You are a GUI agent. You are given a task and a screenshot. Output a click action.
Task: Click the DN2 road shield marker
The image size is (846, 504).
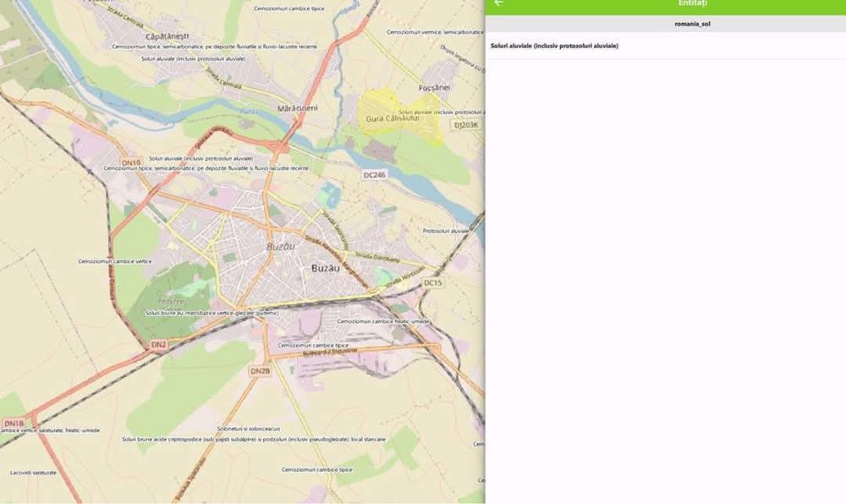[x=159, y=344]
